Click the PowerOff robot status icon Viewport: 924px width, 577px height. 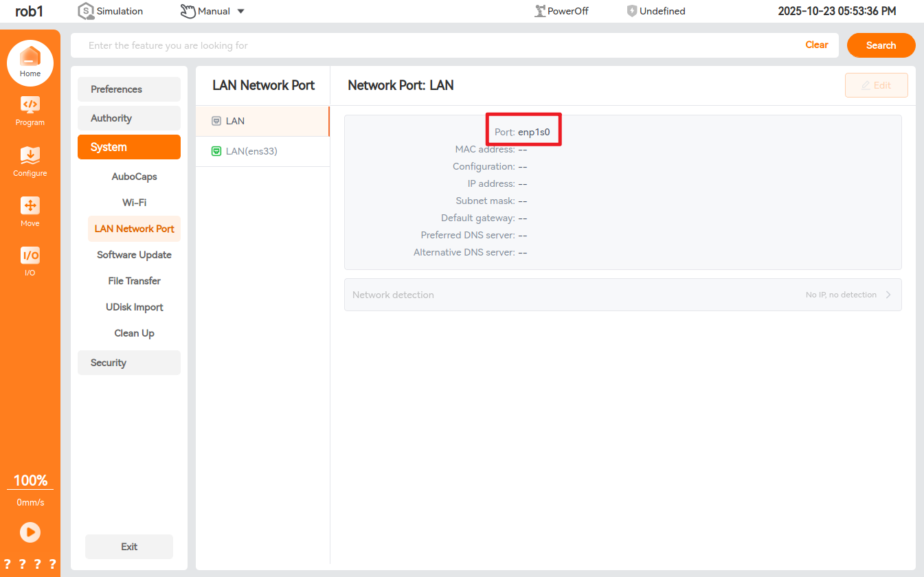click(x=540, y=11)
